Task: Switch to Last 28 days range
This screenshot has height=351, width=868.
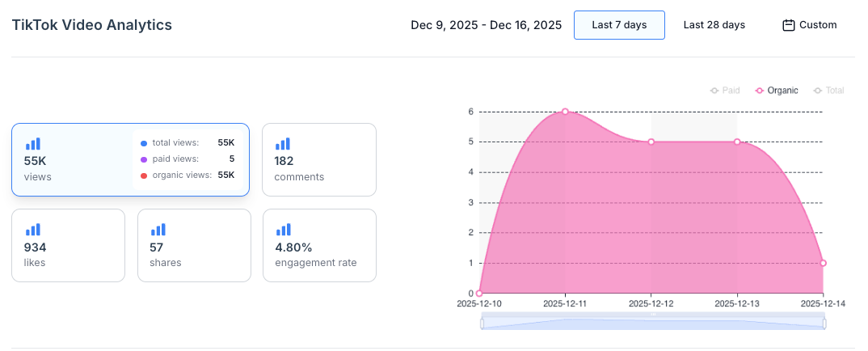Action: [714, 25]
